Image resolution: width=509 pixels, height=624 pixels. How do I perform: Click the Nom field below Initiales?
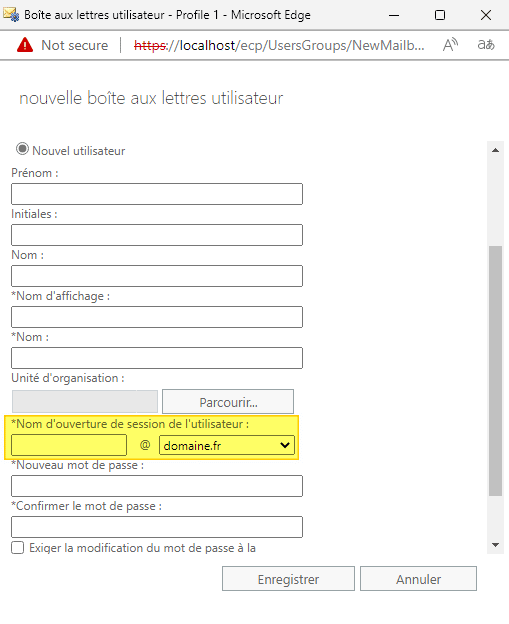[x=157, y=276]
